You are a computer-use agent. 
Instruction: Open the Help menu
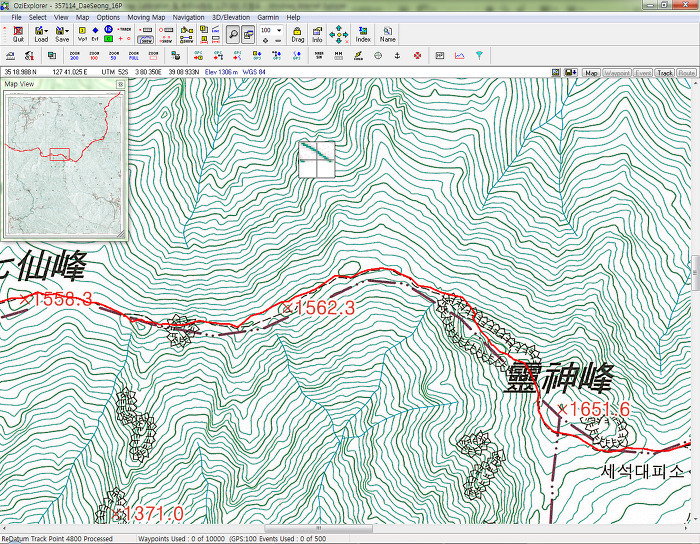tap(293, 17)
